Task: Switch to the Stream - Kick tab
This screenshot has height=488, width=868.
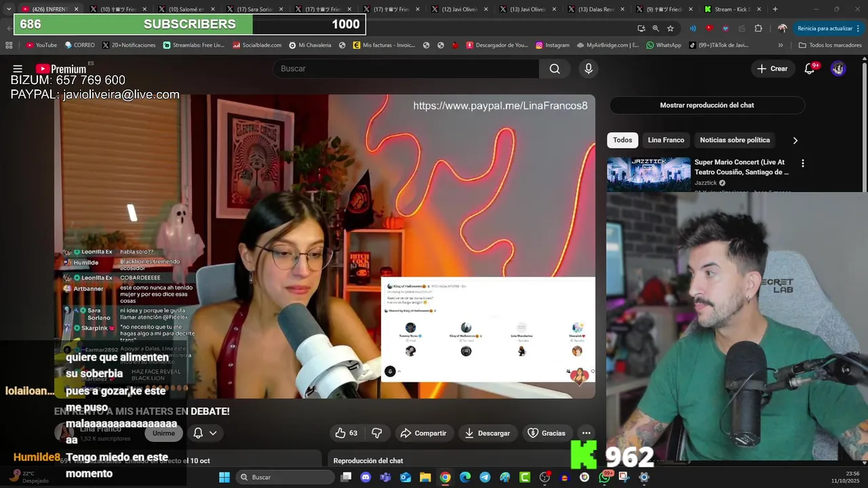Action: pyautogui.click(x=732, y=9)
